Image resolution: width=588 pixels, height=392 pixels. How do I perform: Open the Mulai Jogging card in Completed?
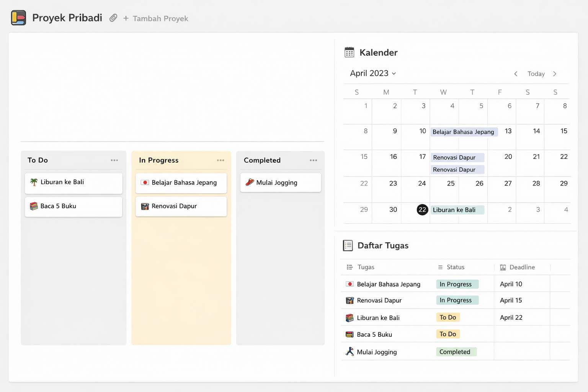click(x=280, y=183)
